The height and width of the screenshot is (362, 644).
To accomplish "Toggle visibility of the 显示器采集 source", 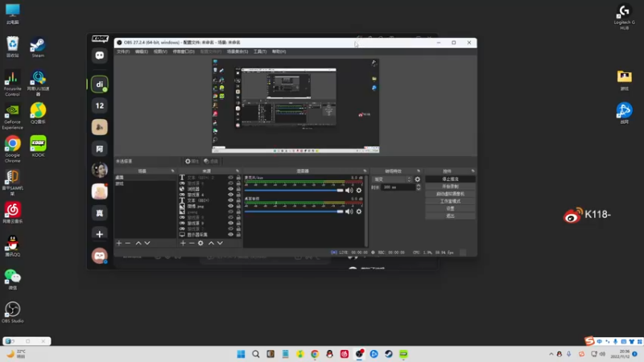I will click(230, 234).
